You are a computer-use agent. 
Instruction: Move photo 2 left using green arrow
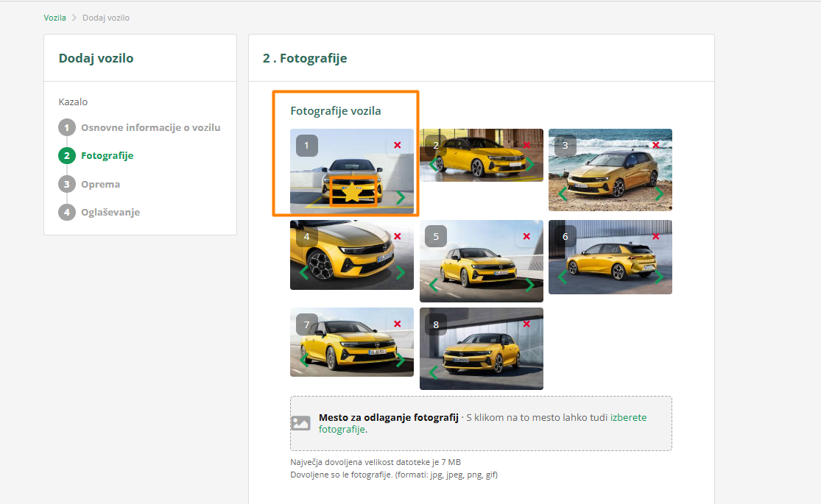(x=432, y=165)
